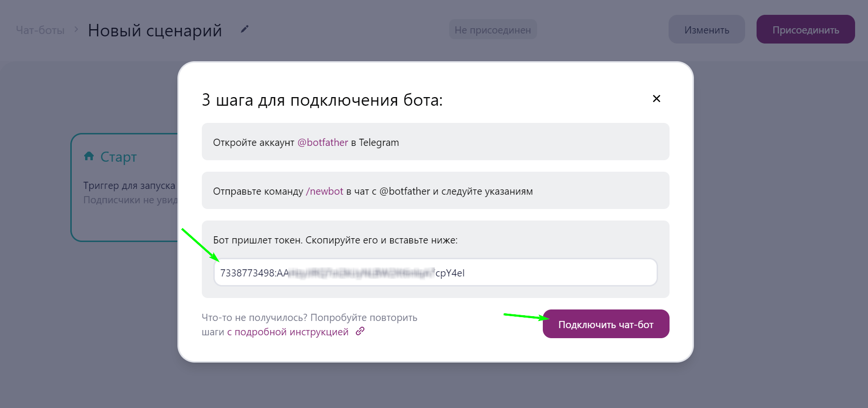Viewport: 868px width, 408px height.
Task: Close the bot connection dialog
Action: tap(656, 99)
